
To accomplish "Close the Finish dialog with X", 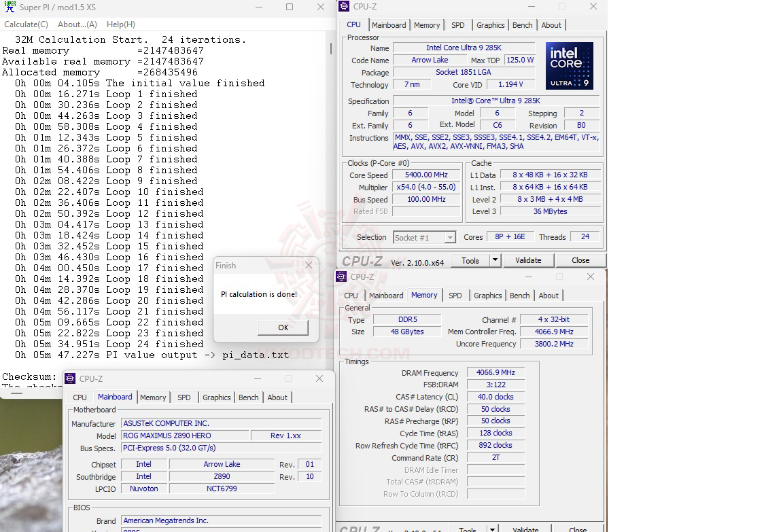I will coord(309,266).
